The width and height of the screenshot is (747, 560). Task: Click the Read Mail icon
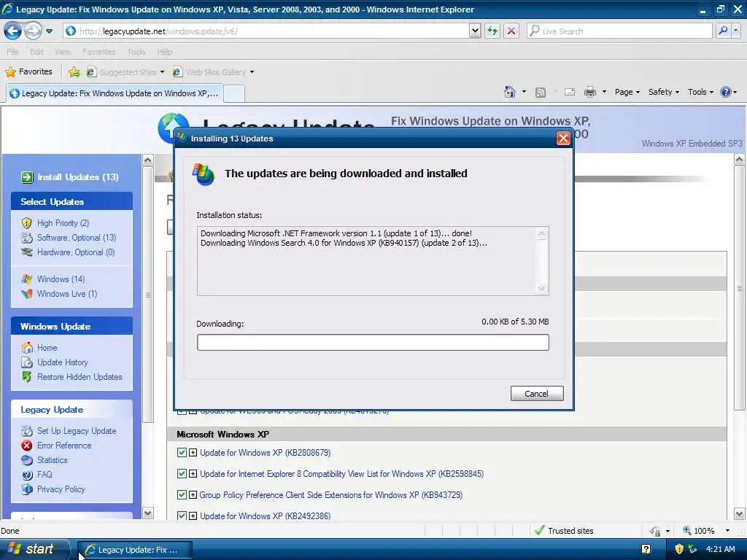569,92
